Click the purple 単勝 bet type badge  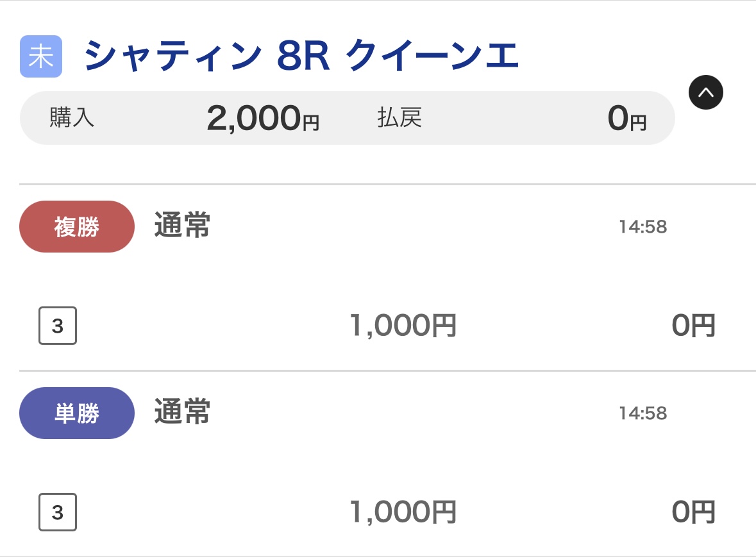pos(77,413)
